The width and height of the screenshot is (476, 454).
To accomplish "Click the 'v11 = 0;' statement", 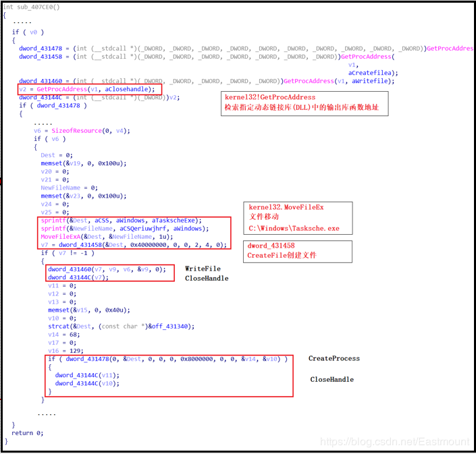I will (62, 285).
